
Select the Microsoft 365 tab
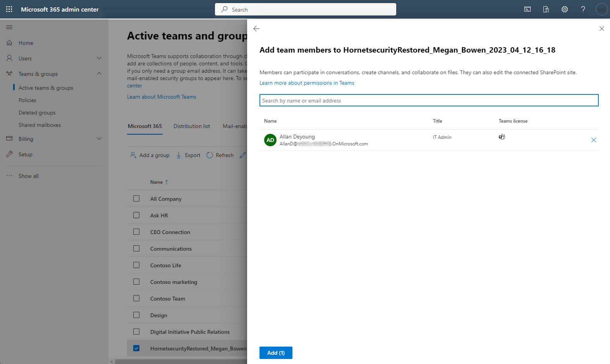click(145, 126)
